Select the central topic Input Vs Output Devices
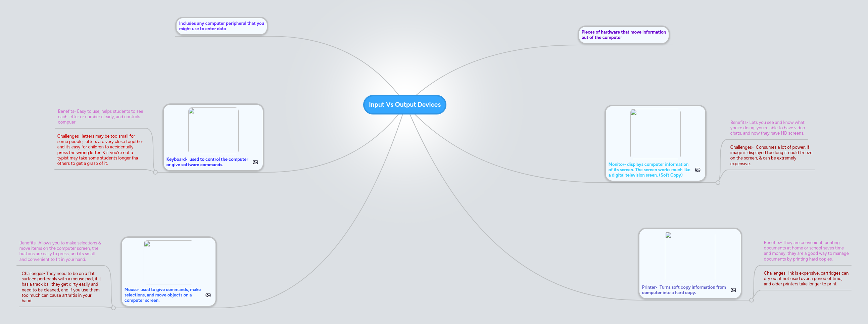 point(404,104)
